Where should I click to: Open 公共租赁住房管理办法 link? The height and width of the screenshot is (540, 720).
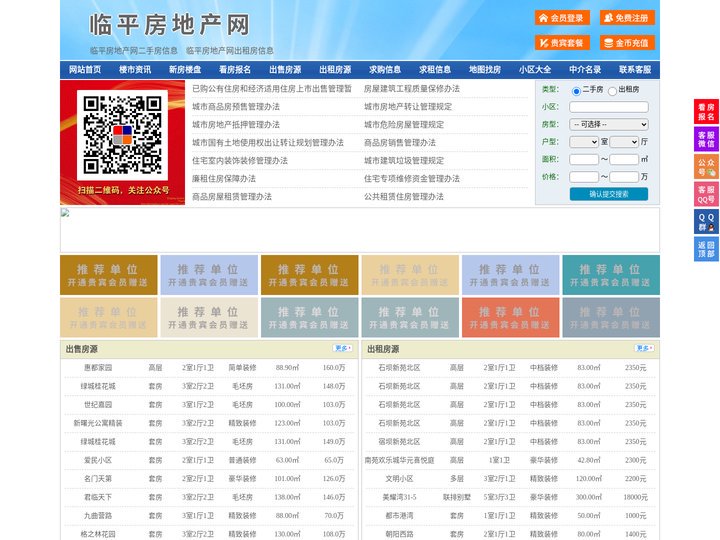404,197
